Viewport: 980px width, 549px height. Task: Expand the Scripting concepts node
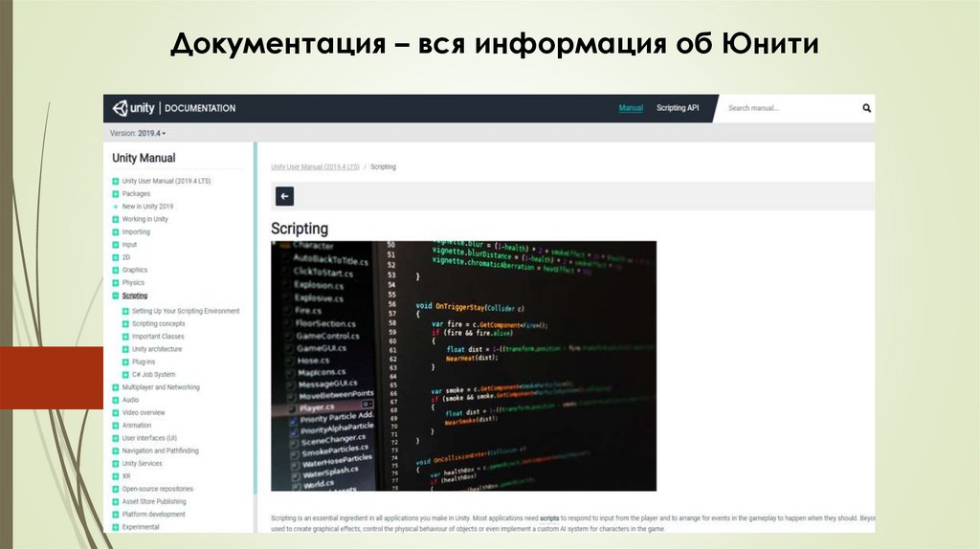125,323
